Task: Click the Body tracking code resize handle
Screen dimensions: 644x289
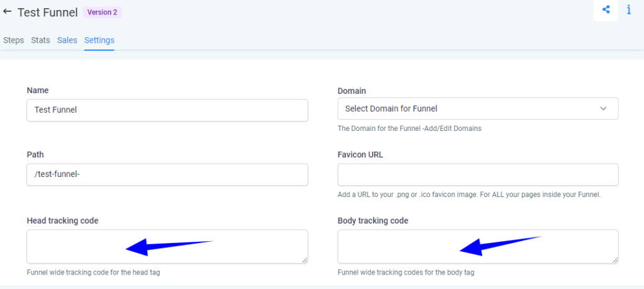Action: [615, 260]
